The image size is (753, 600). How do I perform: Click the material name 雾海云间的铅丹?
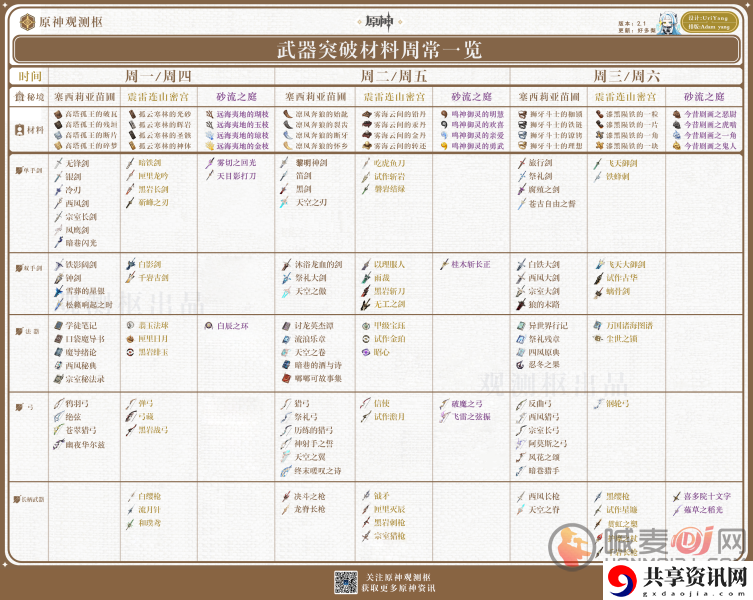[400, 114]
